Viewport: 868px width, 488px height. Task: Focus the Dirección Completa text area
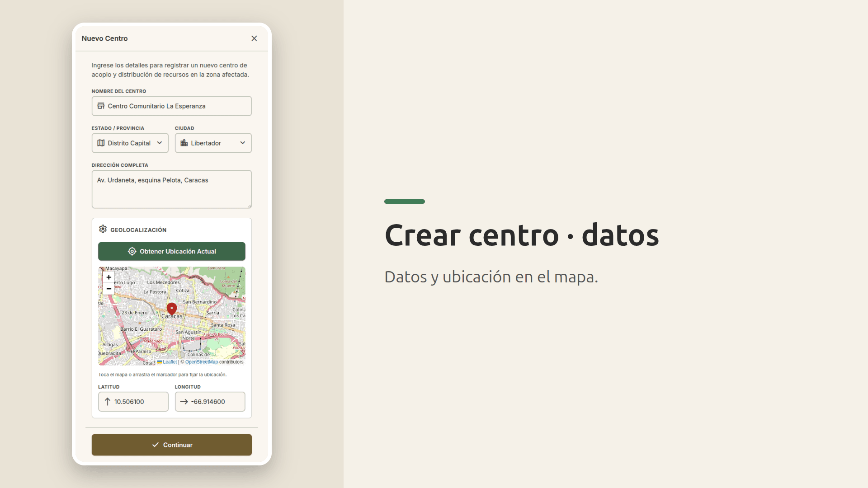pyautogui.click(x=172, y=189)
